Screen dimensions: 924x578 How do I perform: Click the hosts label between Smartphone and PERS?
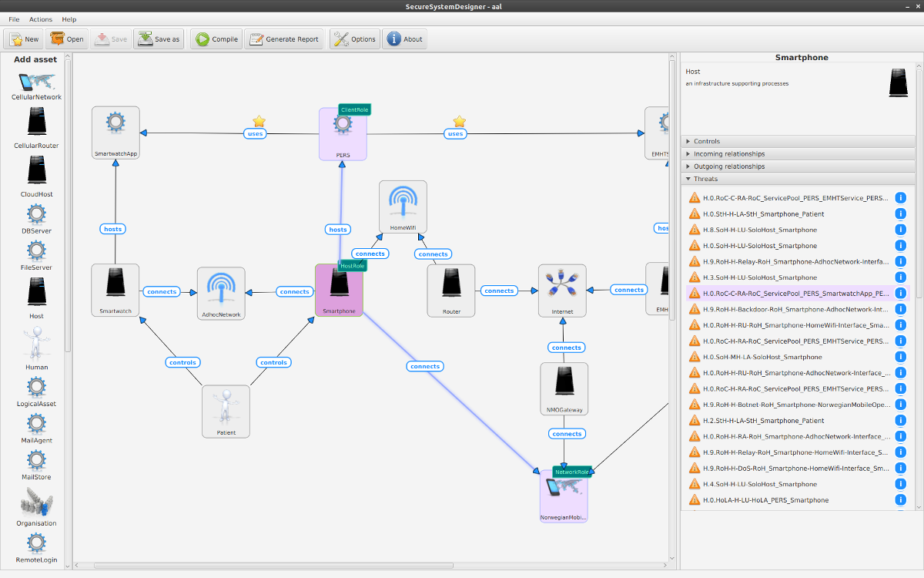point(338,229)
